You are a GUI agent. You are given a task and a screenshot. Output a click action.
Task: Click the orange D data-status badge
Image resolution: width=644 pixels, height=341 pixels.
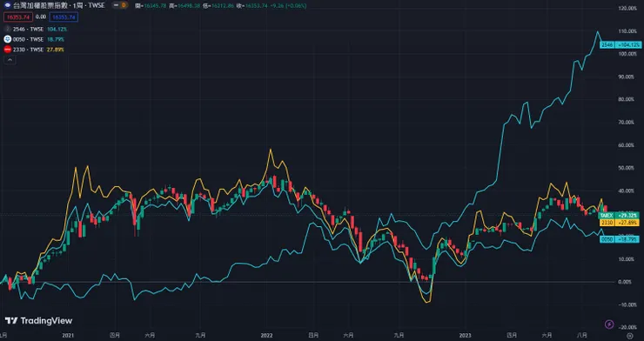124,6
